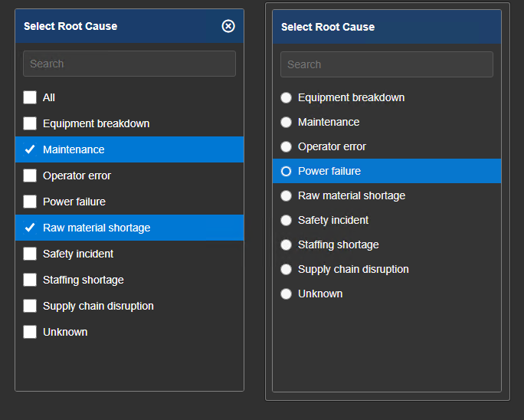Click 'Unknown' text in the radio list

click(x=320, y=294)
